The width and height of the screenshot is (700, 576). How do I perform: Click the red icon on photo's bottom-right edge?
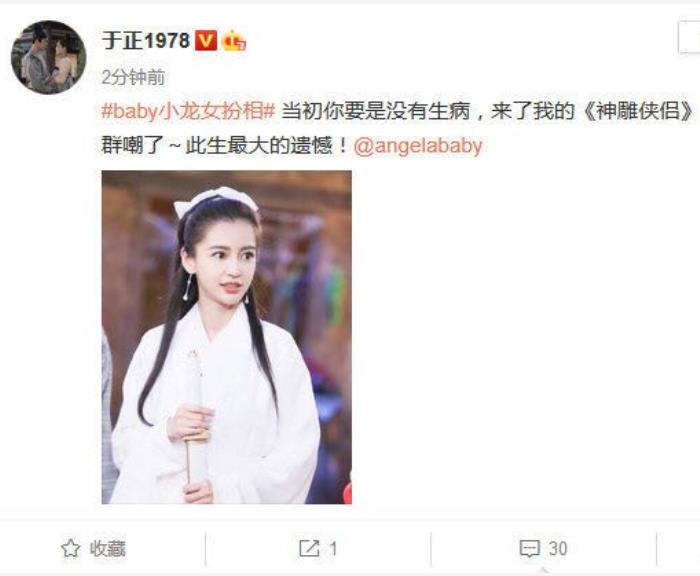coord(347,493)
